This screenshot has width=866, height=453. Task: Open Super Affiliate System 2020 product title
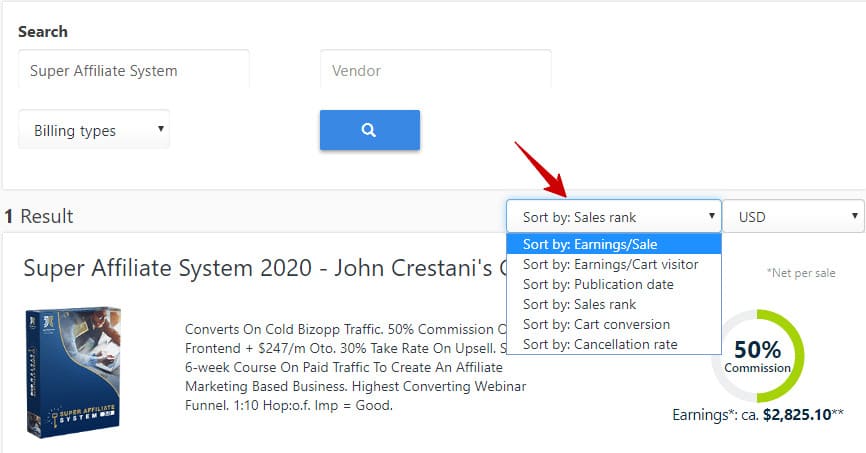pyautogui.click(x=264, y=268)
